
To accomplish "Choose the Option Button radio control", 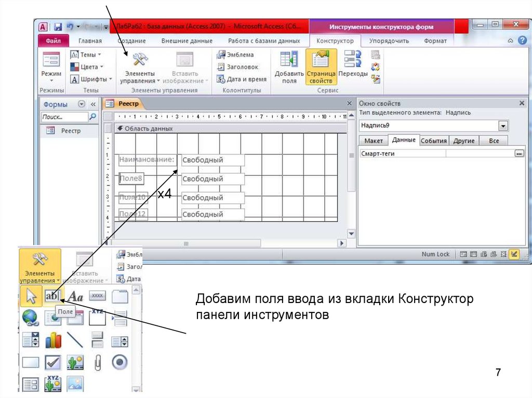I will pyautogui.click(x=119, y=362).
